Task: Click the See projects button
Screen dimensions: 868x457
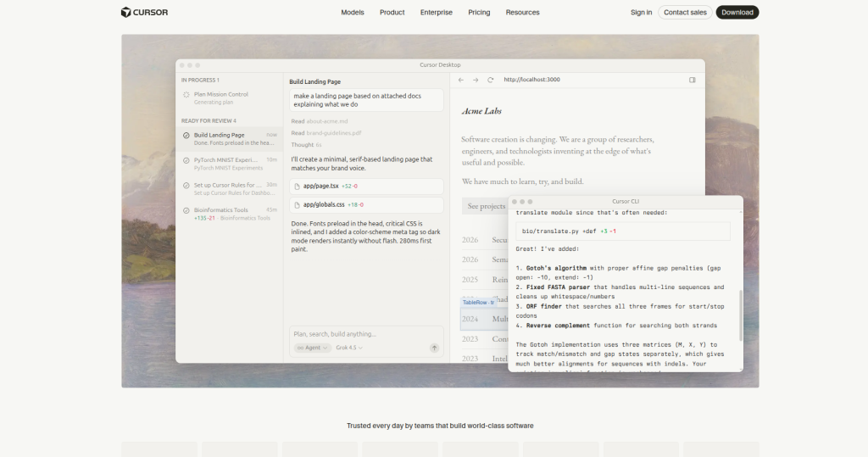Action: tap(486, 206)
